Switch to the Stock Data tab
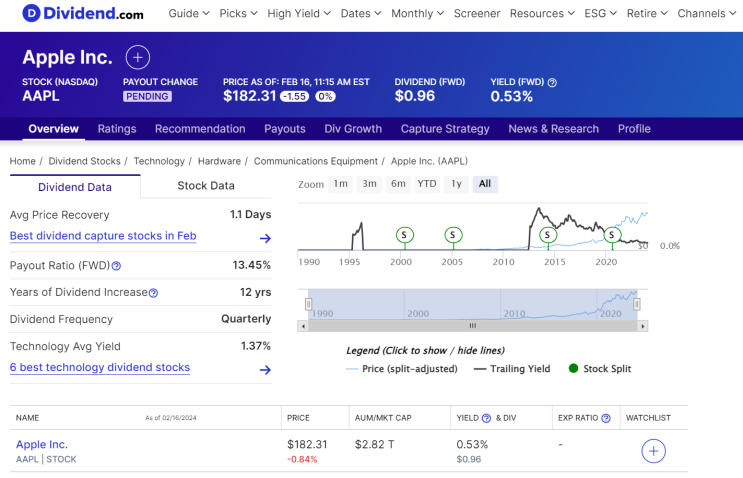 point(206,186)
